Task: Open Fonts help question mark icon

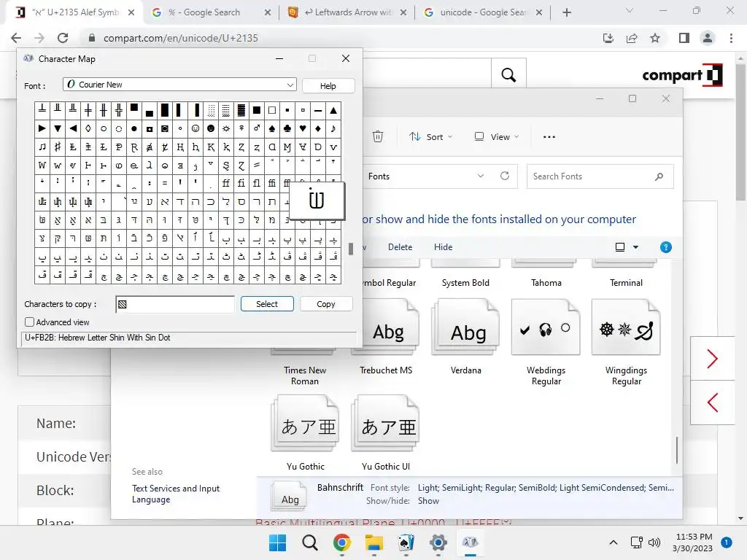Action: pos(666,247)
